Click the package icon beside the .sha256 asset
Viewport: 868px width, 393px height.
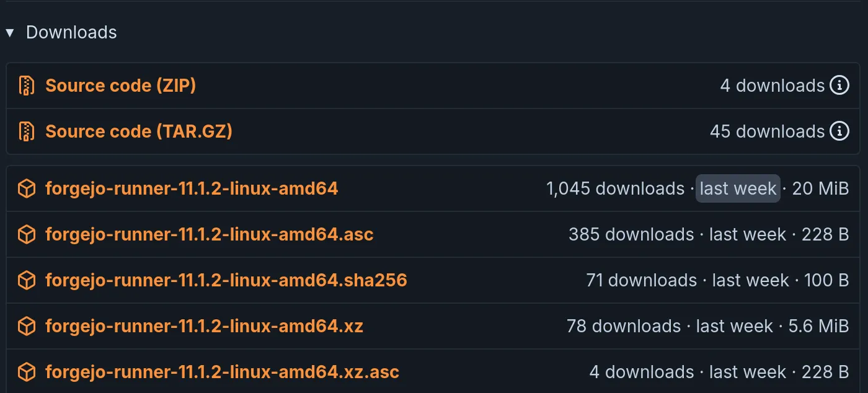pyautogui.click(x=25, y=280)
